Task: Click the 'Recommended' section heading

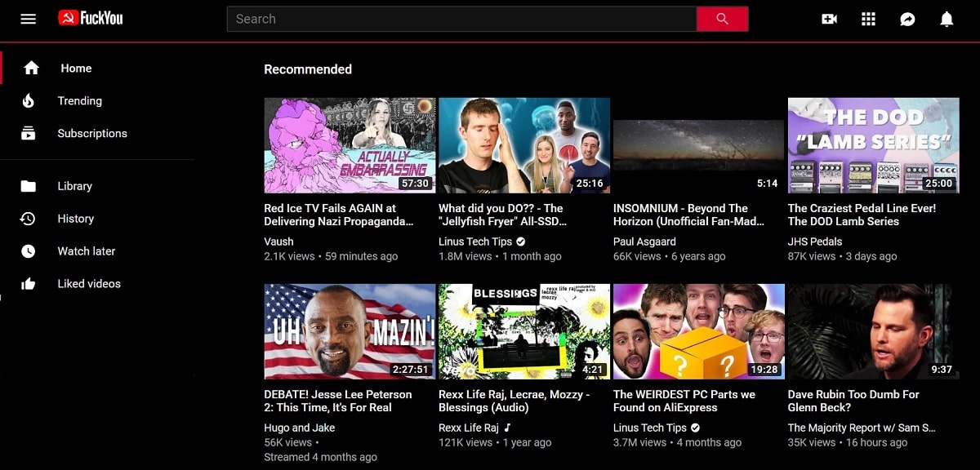Action: 308,69
